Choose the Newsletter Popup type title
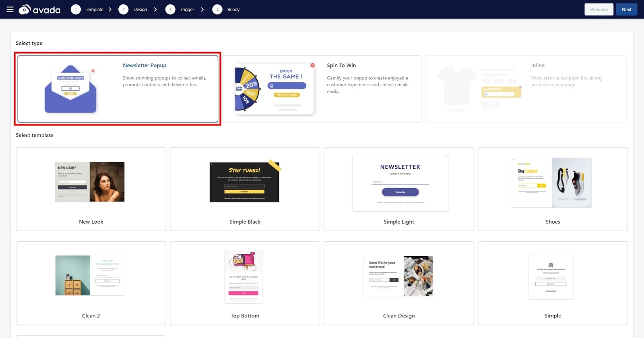This screenshot has width=644, height=338. 144,65
